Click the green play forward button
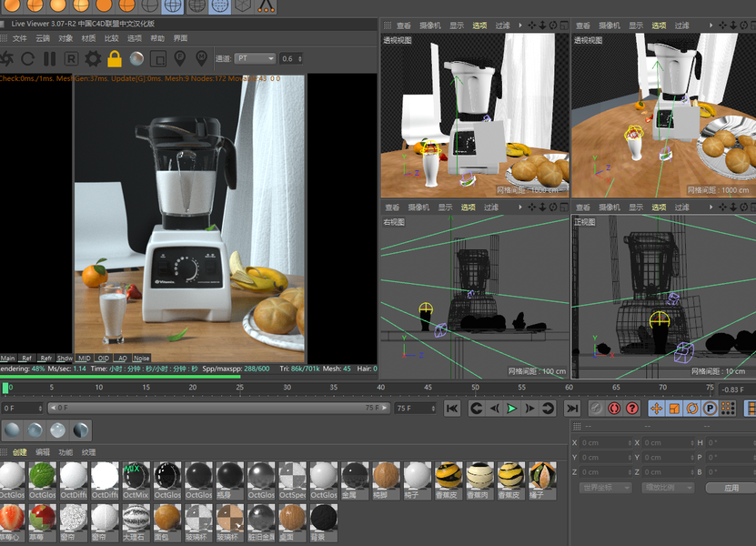The height and width of the screenshot is (546, 756). (x=511, y=409)
